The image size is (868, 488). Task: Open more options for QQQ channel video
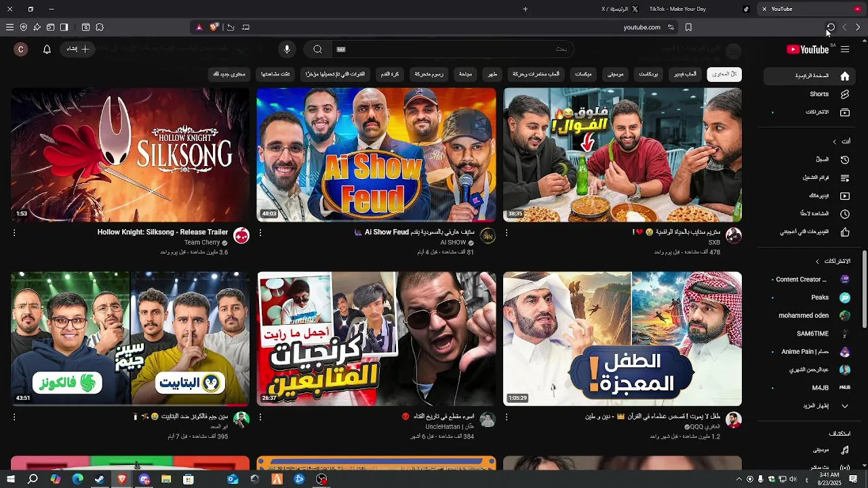(507, 417)
